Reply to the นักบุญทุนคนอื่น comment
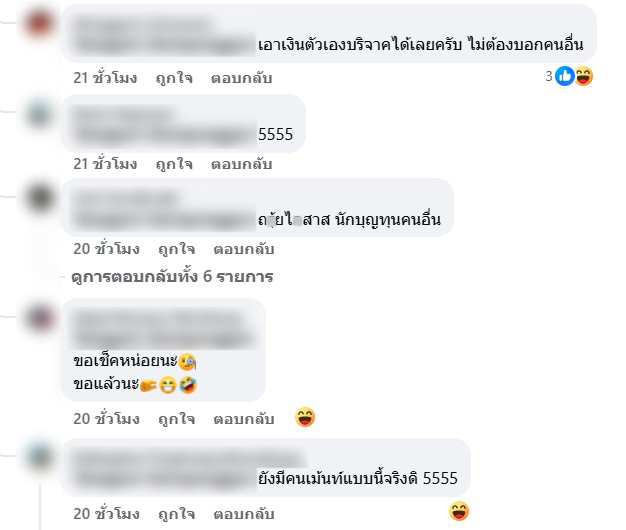This screenshot has width=626, height=530. pos(244,249)
